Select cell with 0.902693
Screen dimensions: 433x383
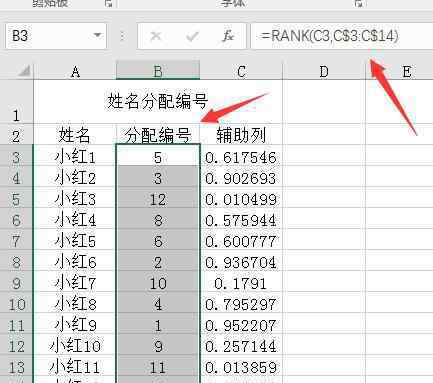tap(241, 176)
